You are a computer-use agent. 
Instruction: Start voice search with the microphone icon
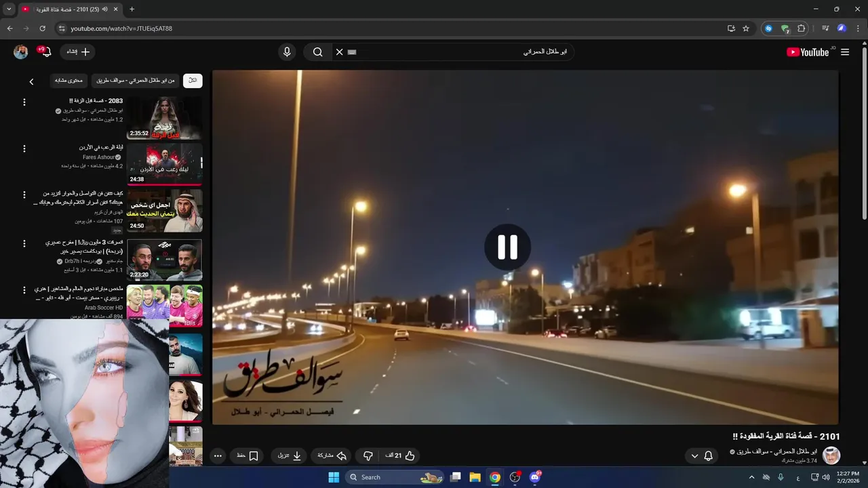287,52
